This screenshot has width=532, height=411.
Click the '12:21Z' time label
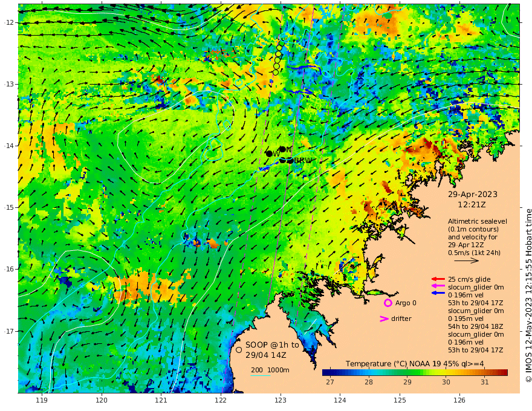point(472,205)
